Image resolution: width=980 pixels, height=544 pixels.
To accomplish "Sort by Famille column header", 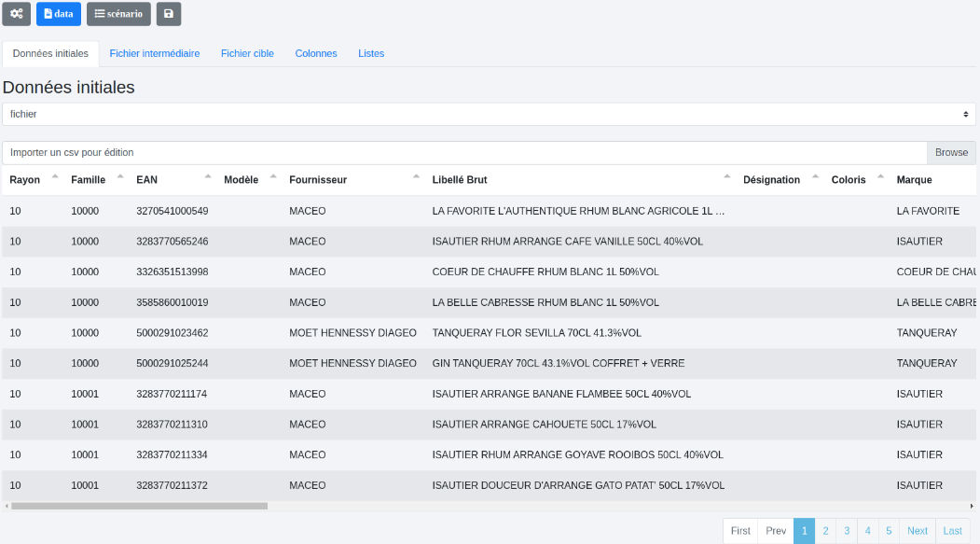I will (x=89, y=180).
